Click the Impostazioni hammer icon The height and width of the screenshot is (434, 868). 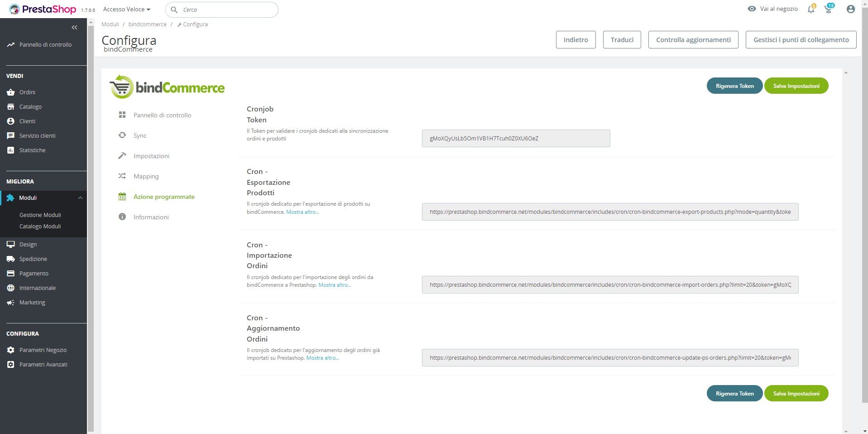click(122, 156)
